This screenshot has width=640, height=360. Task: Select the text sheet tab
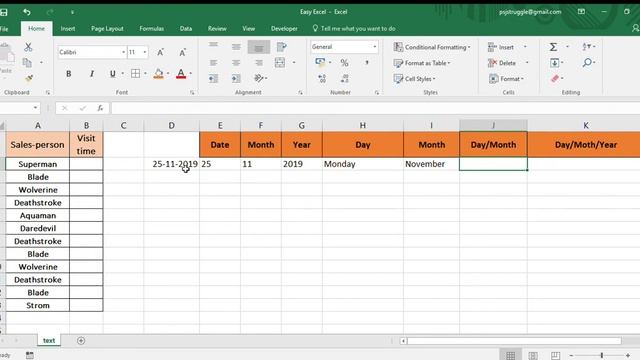pos(49,340)
